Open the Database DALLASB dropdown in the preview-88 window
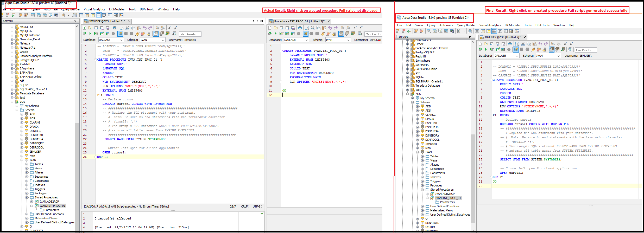 click(517, 56)
